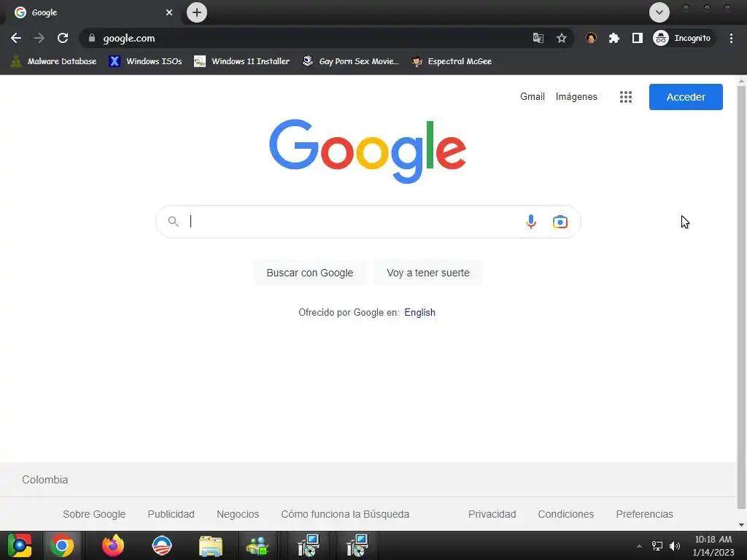This screenshot has width=747, height=560.
Task: Reload the Google page
Action: click(x=63, y=38)
